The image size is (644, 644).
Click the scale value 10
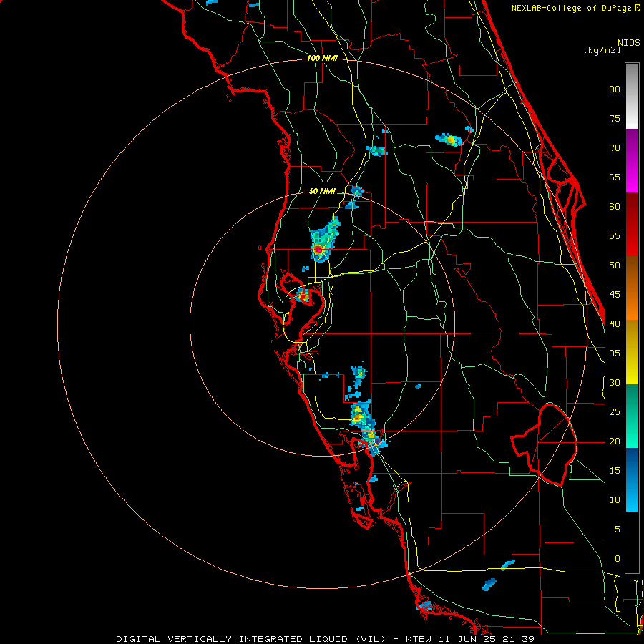coord(615,500)
